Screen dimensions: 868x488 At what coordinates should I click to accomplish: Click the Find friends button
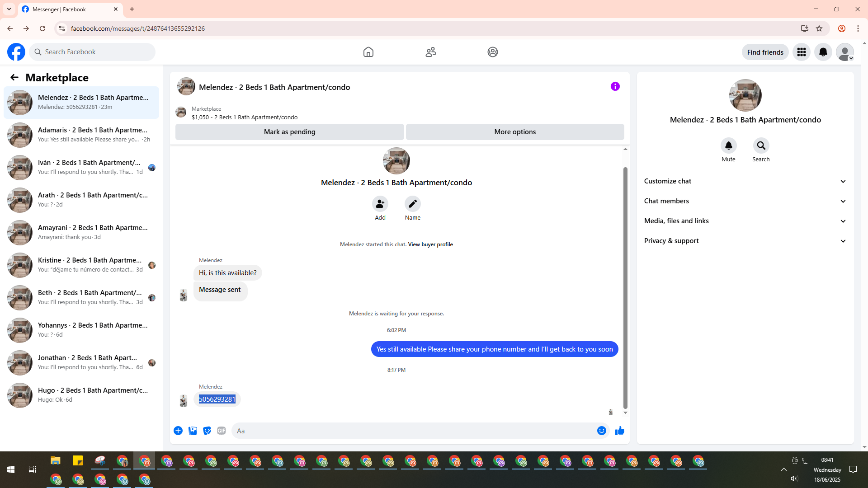(765, 52)
